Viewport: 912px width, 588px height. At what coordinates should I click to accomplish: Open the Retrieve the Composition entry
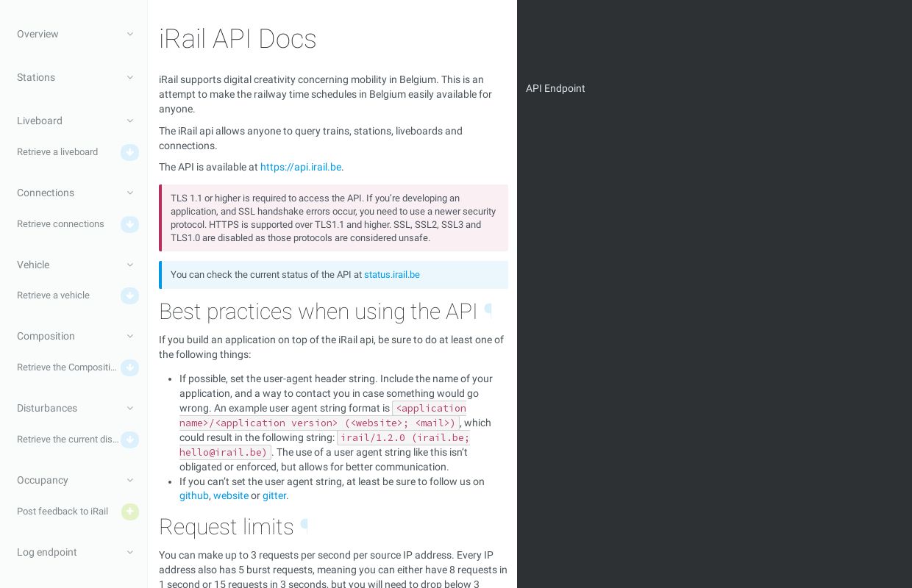pos(67,367)
